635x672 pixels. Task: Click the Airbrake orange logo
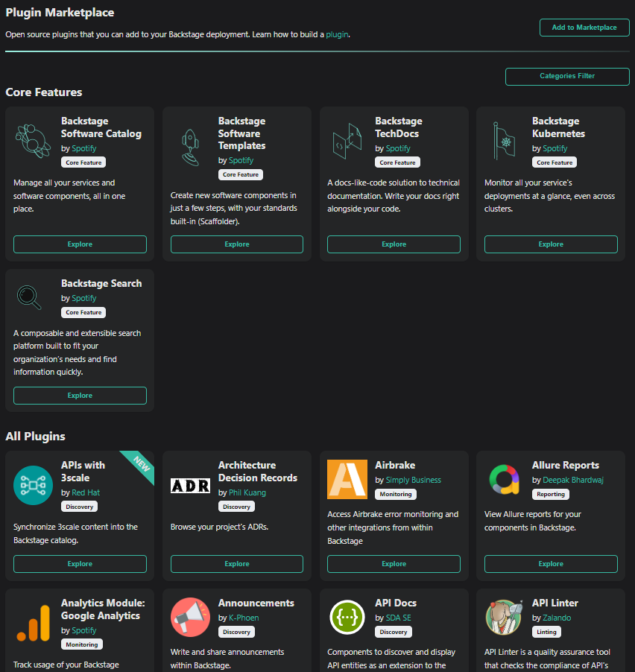[347, 478]
